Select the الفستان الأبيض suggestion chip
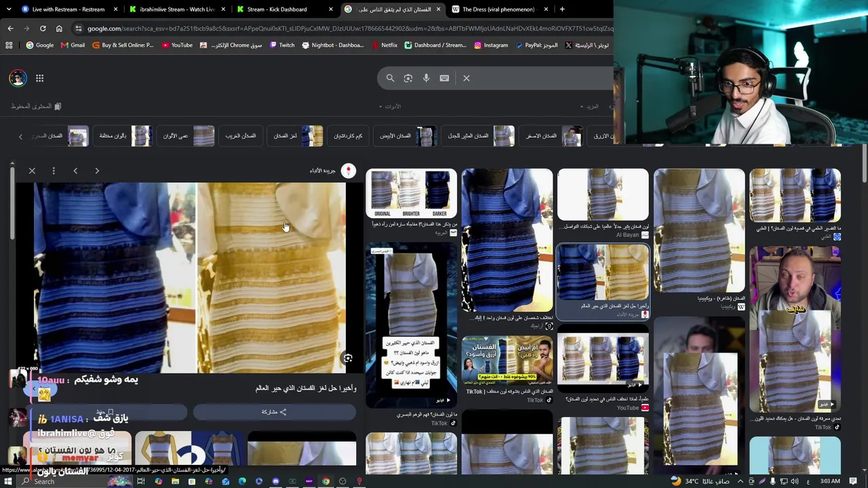The image size is (868, 488). tap(406, 136)
